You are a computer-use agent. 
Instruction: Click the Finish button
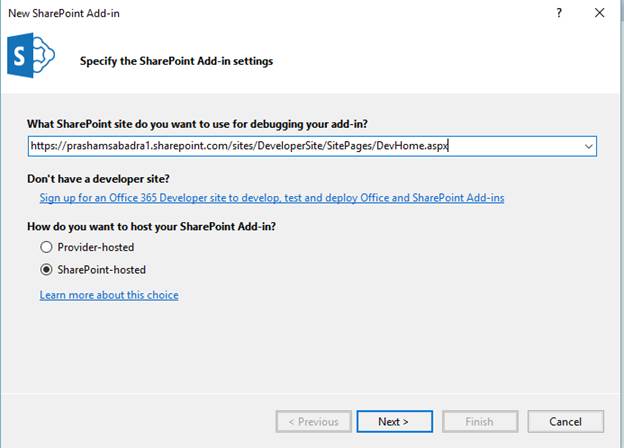tap(479, 421)
